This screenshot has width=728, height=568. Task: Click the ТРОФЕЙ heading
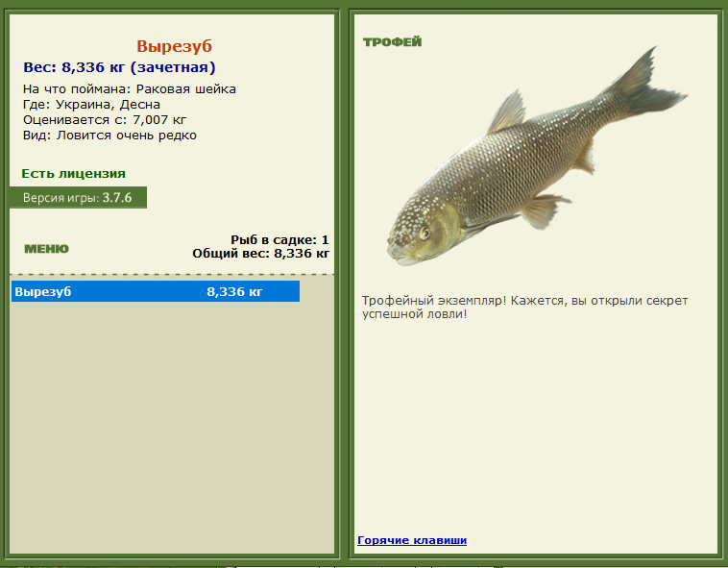coord(392,42)
